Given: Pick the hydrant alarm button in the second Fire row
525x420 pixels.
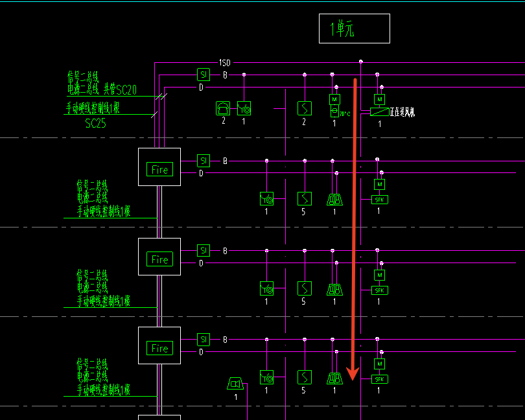Looking at the screenshot, I should (267, 288).
